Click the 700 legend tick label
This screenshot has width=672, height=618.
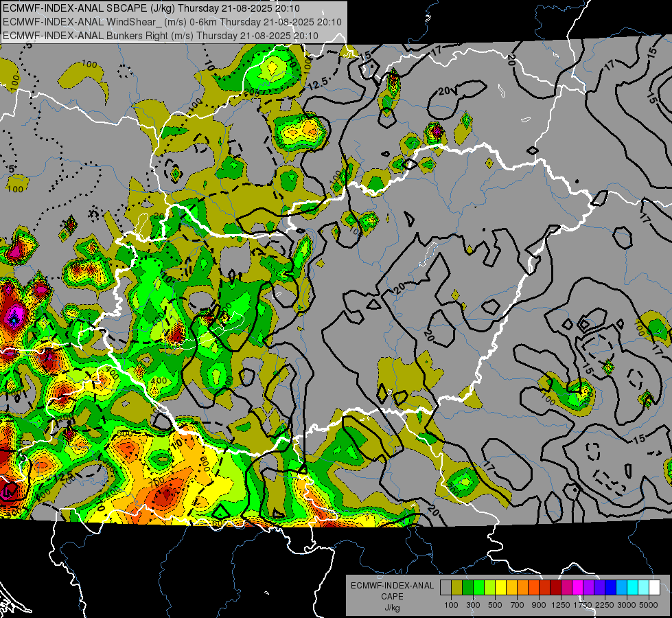[x=518, y=605]
